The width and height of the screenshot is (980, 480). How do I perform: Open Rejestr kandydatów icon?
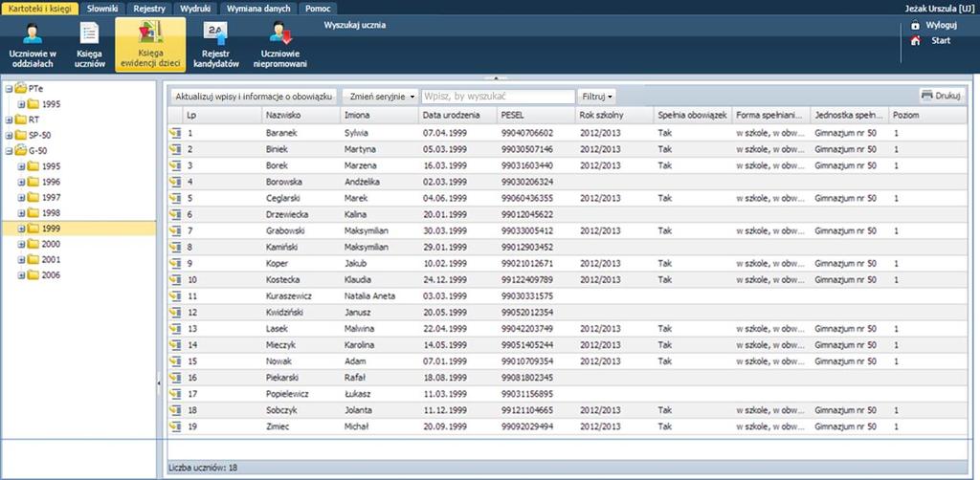(x=216, y=45)
